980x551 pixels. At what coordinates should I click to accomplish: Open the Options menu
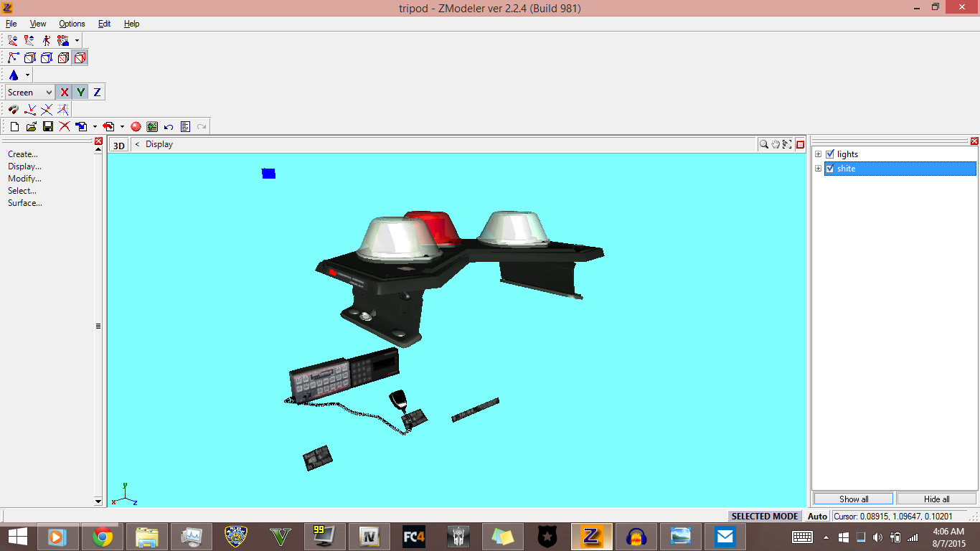(x=72, y=24)
